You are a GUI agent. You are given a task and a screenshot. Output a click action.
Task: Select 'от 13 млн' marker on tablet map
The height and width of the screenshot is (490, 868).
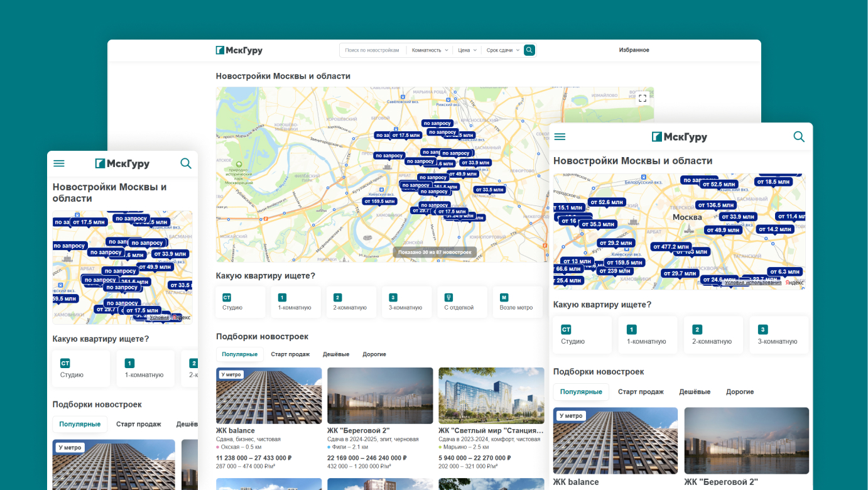(x=576, y=261)
